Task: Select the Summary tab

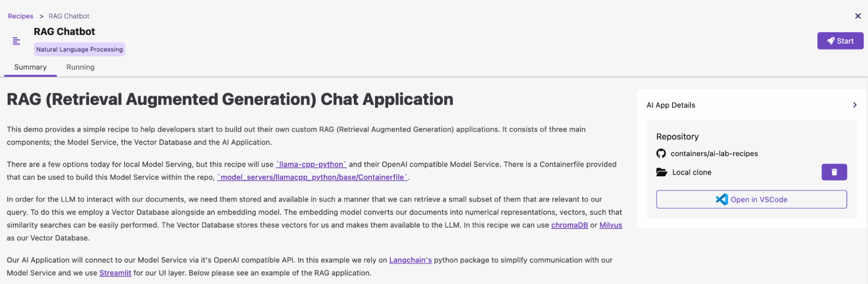Action: (30, 67)
